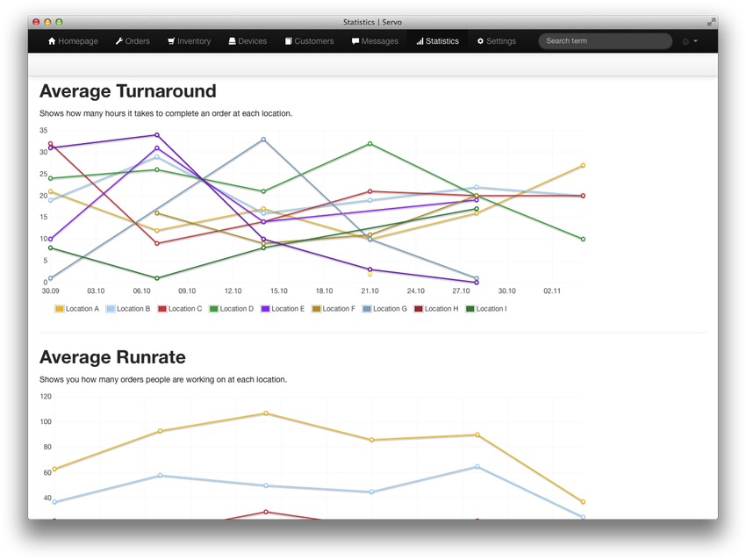
Task: Click the Location A legend label
Action: click(x=82, y=309)
